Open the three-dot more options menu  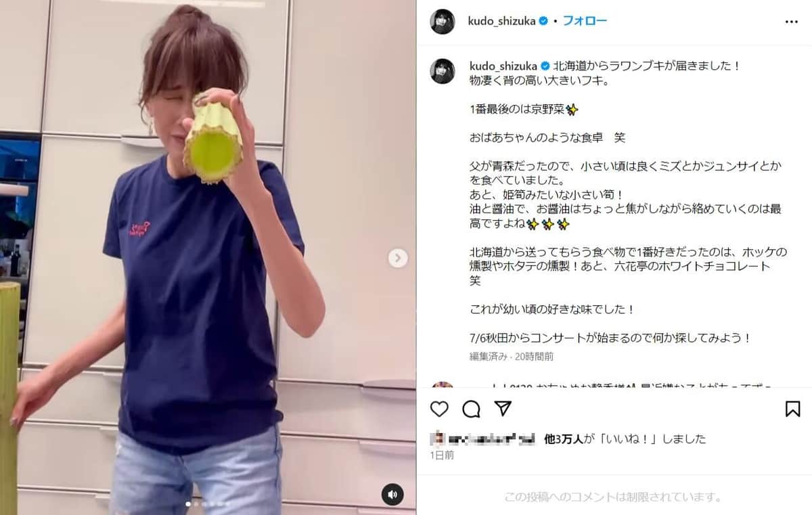[x=792, y=21]
